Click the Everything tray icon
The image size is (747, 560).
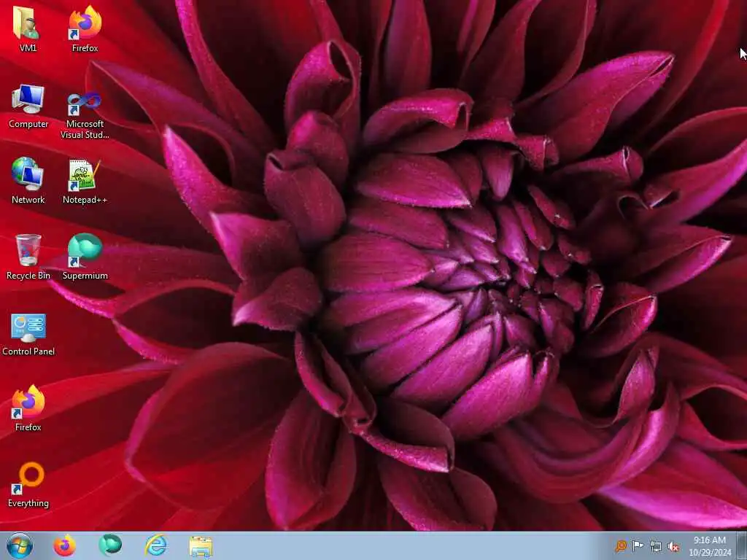point(621,545)
